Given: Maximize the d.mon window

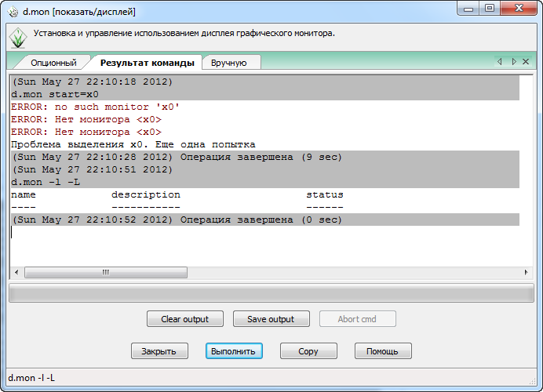Looking at the screenshot, I should (x=490, y=9).
